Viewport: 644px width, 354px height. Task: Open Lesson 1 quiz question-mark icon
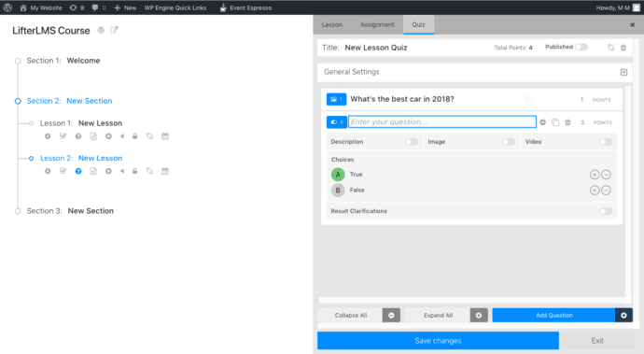tap(78, 136)
